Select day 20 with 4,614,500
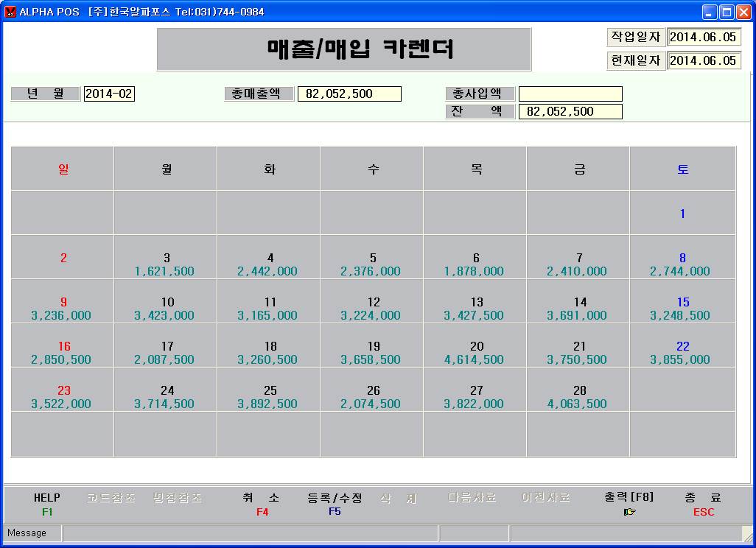The height and width of the screenshot is (548, 756). [x=475, y=345]
